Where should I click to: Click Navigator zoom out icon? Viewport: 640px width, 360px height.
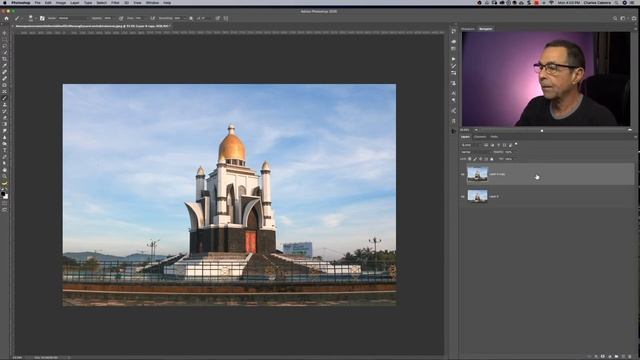pyautogui.click(x=476, y=130)
